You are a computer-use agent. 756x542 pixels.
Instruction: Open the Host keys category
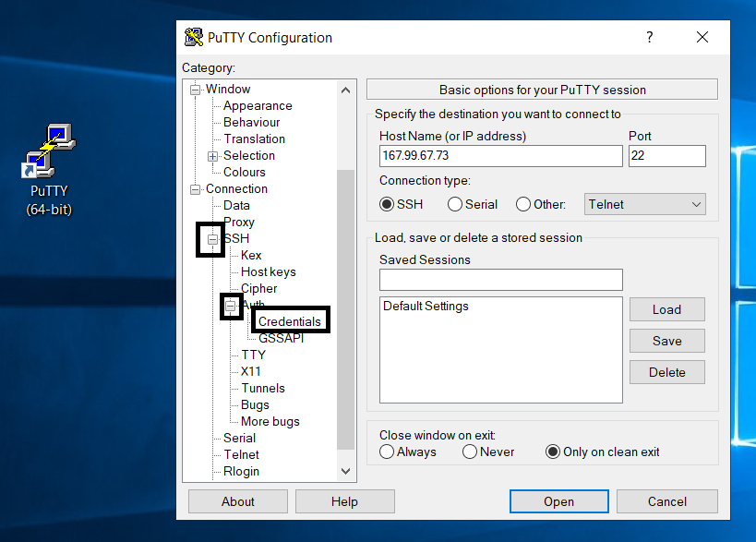[268, 272]
